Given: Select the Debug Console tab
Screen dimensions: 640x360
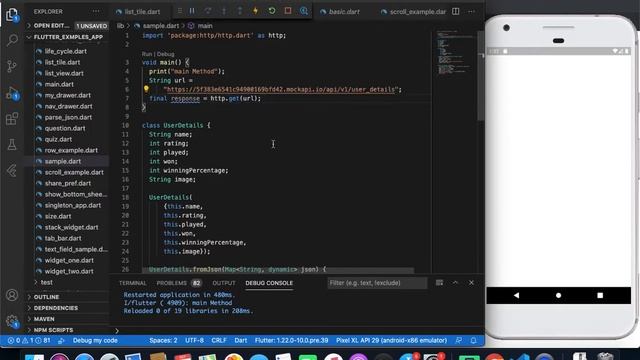Looking at the screenshot, I should tap(269, 283).
